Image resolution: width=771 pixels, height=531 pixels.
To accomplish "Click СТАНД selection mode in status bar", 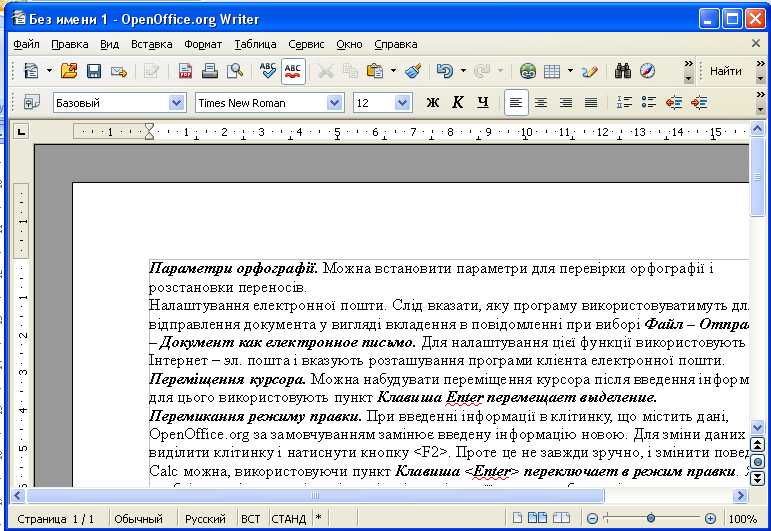I will (289, 519).
